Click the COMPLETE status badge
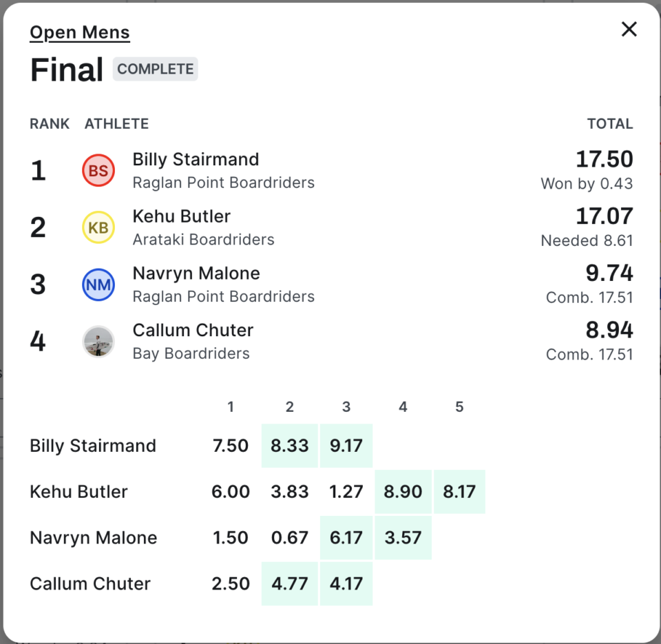The width and height of the screenshot is (661, 644). [x=156, y=70]
